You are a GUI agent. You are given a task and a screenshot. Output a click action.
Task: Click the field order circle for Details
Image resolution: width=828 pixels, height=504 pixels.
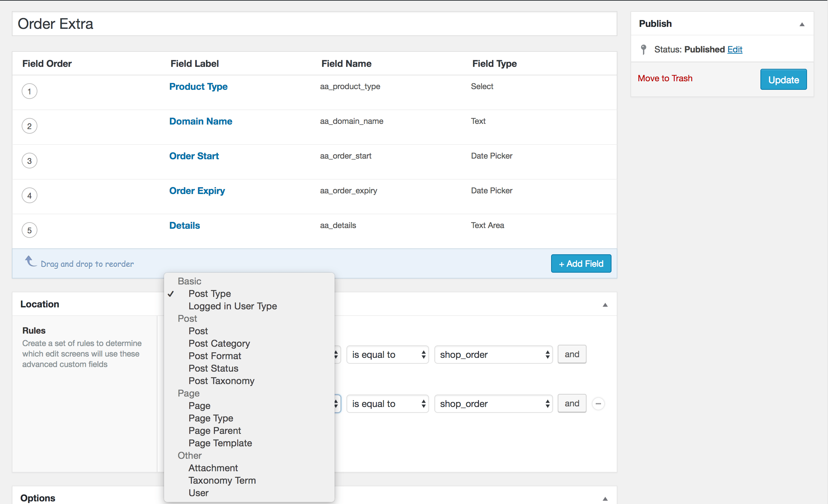tap(29, 230)
